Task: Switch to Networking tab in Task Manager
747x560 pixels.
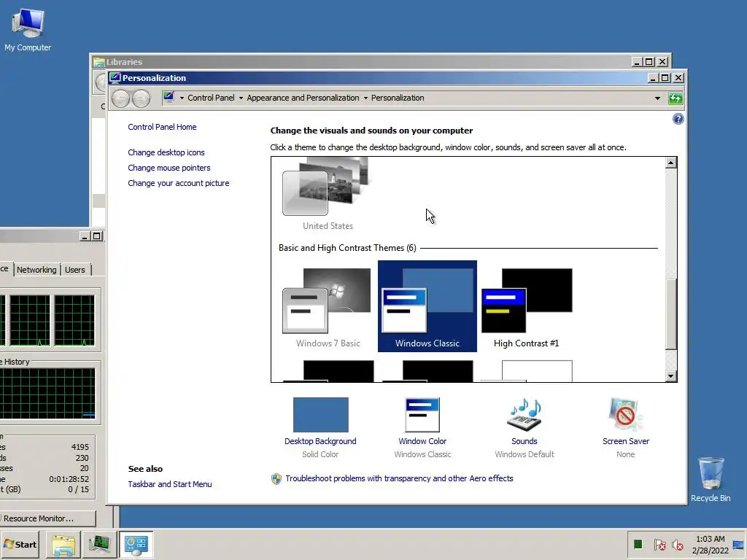Action: (36, 270)
